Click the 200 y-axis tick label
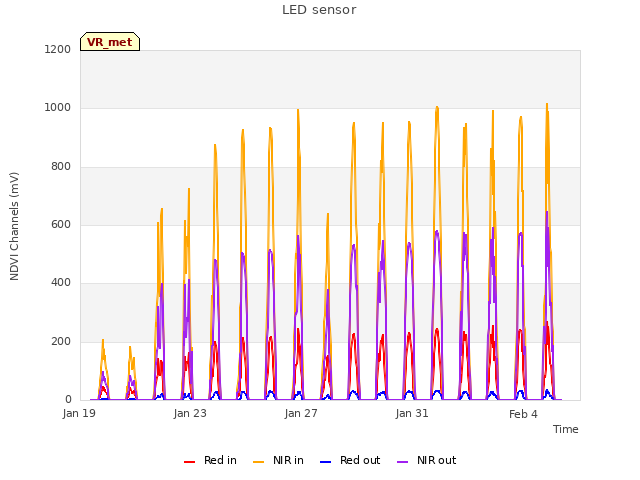The width and height of the screenshot is (640, 480). 61,341
